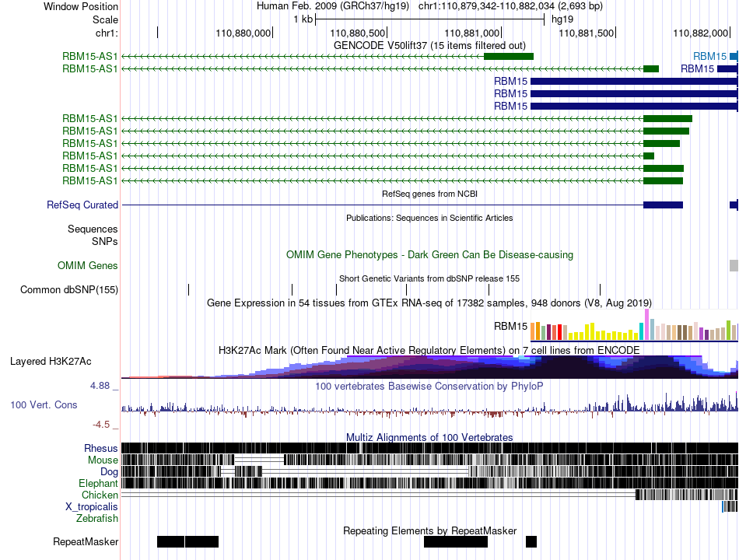Image resolution: width=739 pixels, height=560 pixels.
Task: Click the 4.88 PhyloP maximum value
Action: click(100, 386)
